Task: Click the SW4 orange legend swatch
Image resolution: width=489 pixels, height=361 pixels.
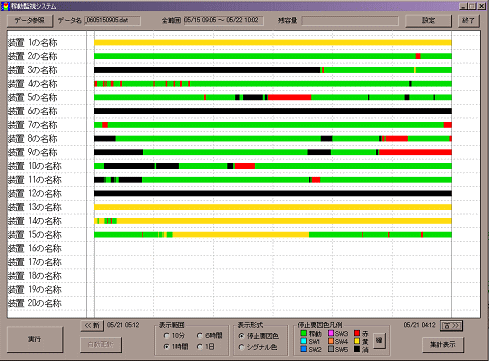Action: (x=331, y=341)
